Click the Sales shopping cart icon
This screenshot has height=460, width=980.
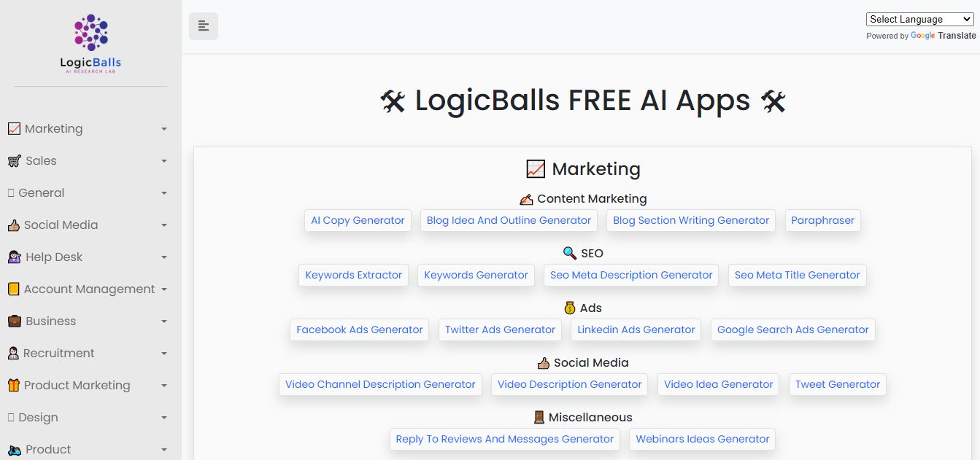15,160
